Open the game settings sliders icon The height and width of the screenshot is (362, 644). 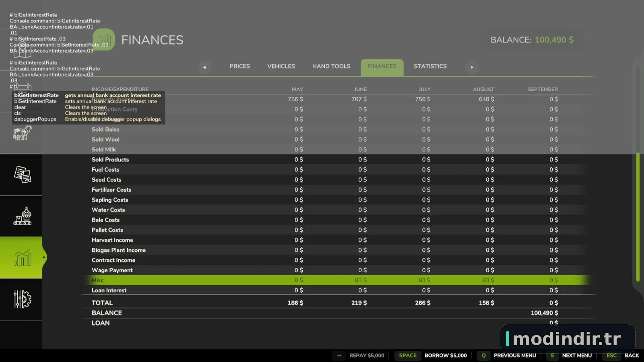(x=23, y=299)
